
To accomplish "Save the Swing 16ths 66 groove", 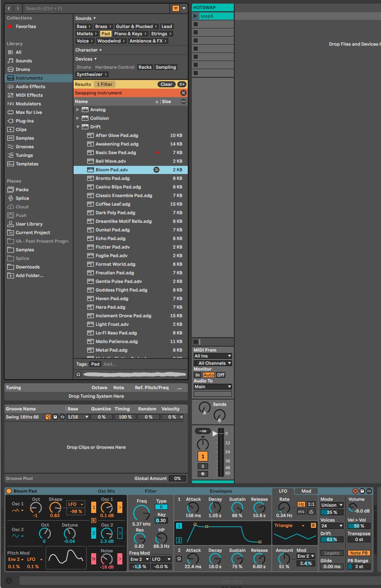I will [x=55, y=417].
